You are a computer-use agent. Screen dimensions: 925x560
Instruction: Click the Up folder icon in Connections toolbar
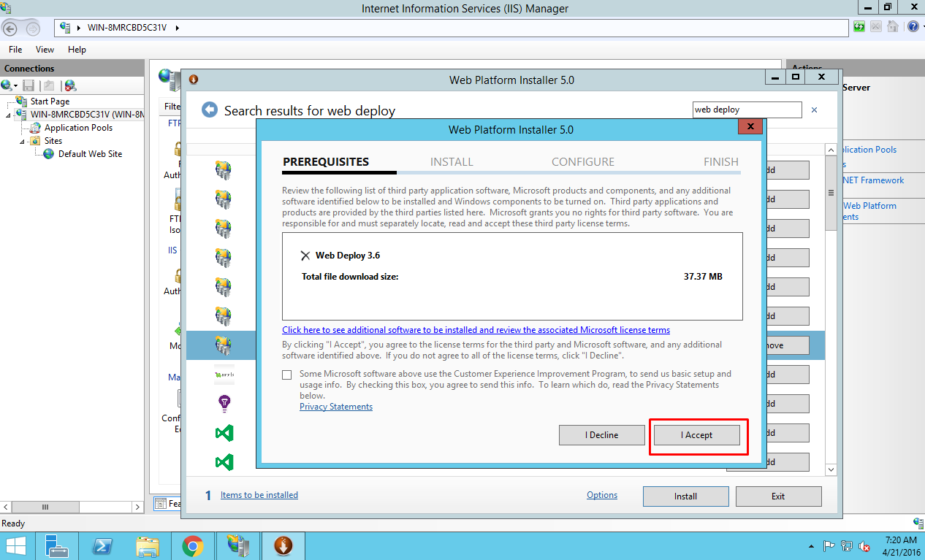tap(49, 85)
